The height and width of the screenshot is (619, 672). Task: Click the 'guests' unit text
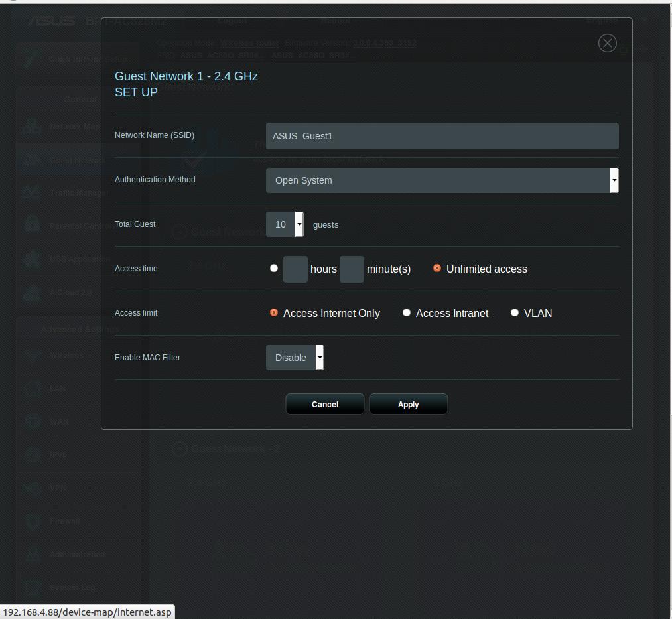(326, 225)
